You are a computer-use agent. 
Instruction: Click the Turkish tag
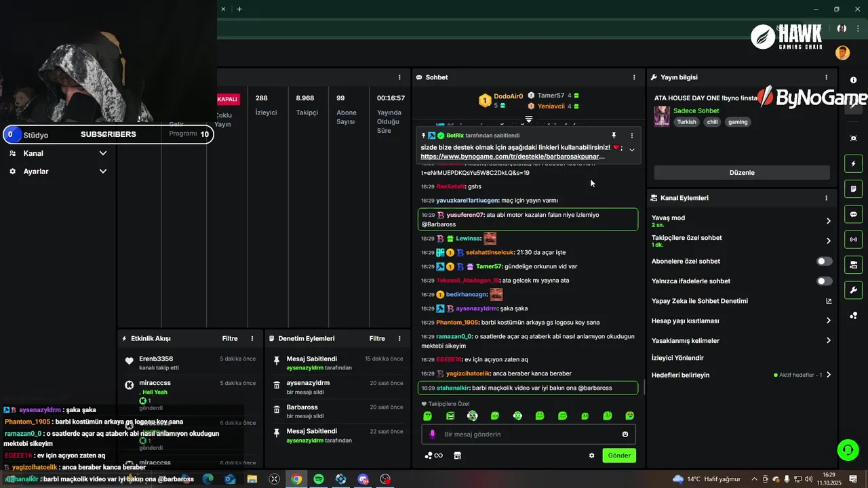click(x=686, y=122)
